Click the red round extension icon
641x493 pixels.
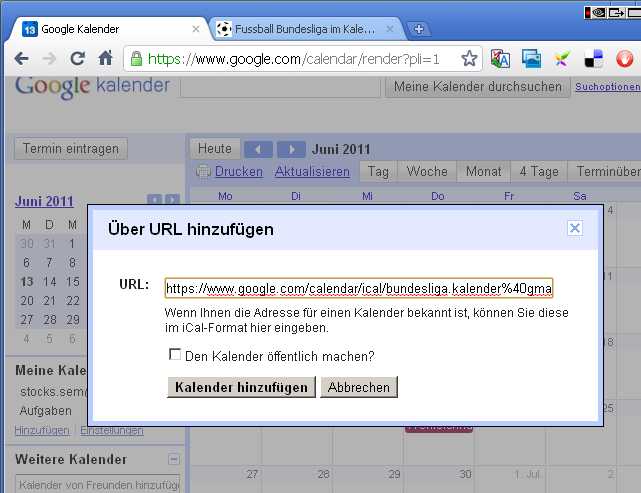point(624,59)
